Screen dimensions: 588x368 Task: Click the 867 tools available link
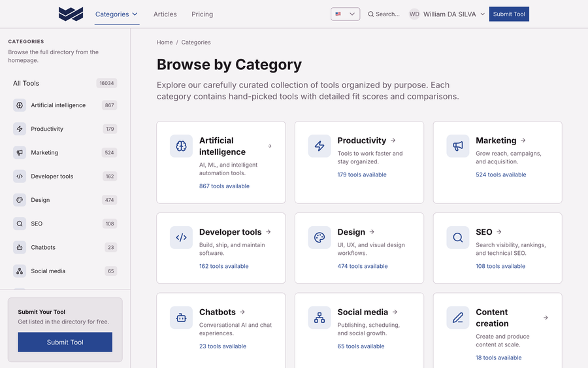[224, 186]
